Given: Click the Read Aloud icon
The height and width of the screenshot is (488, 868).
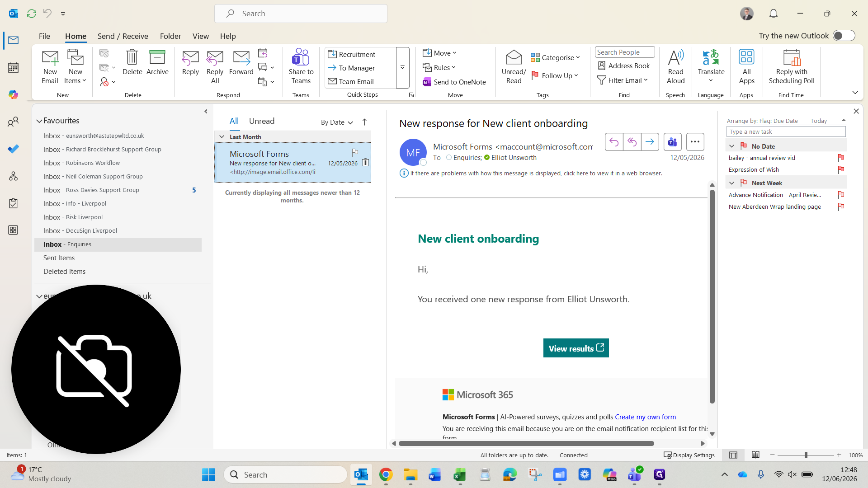Looking at the screenshot, I should point(675,67).
